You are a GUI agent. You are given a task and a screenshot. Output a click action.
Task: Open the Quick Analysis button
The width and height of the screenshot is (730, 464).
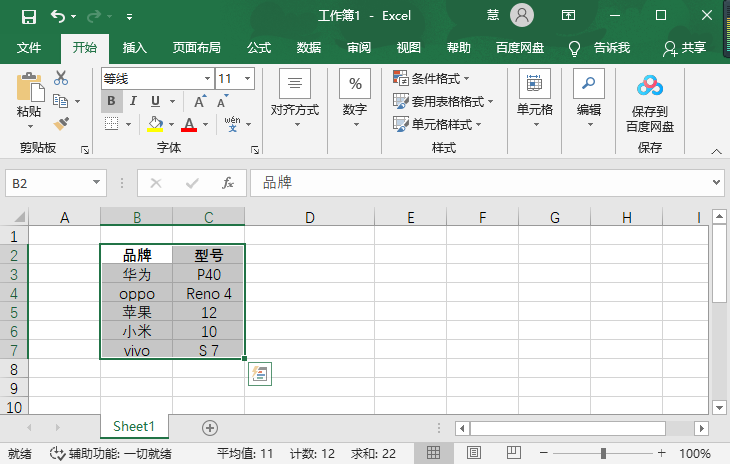click(x=260, y=374)
